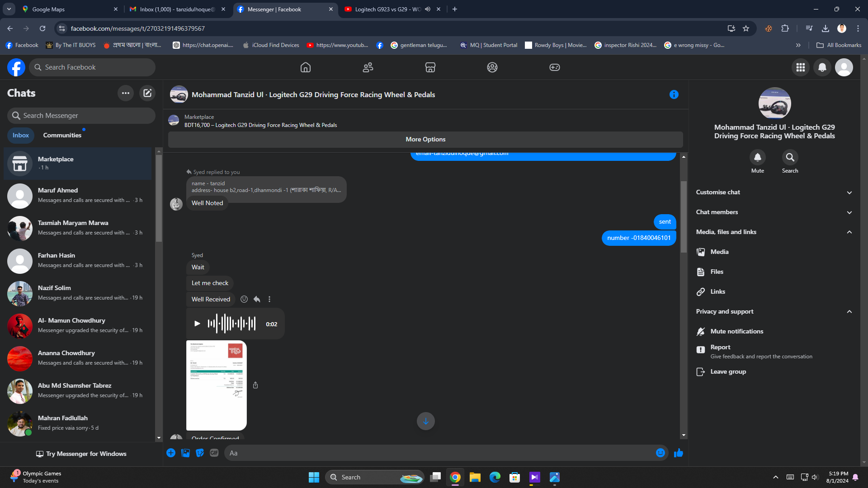Open the notifications bell icon
This screenshot has height=488, width=868.
[x=822, y=67]
